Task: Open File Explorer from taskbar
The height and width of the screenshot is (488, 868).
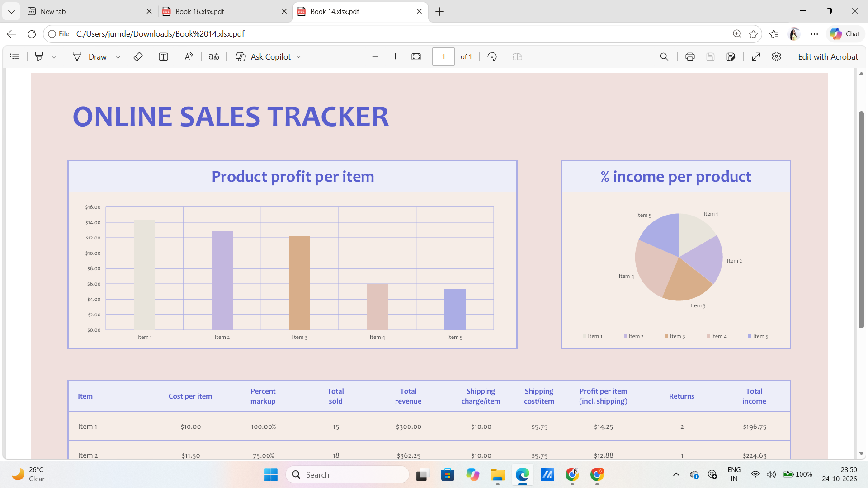Action: coord(497,474)
